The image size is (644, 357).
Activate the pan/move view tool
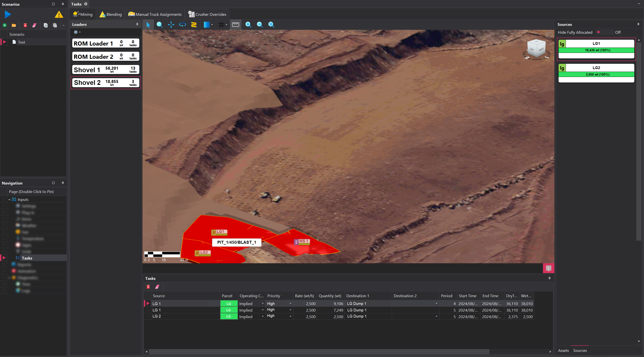coord(171,24)
